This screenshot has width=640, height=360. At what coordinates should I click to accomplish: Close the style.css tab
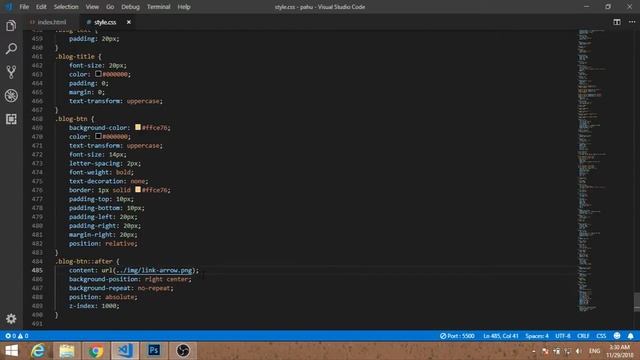129,22
